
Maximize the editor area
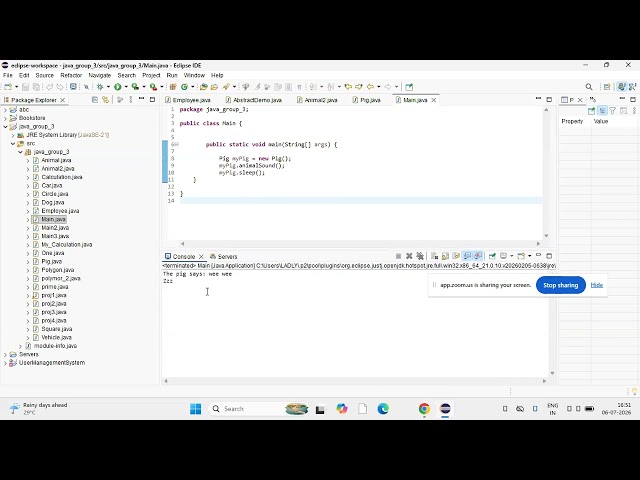(549, 100)
